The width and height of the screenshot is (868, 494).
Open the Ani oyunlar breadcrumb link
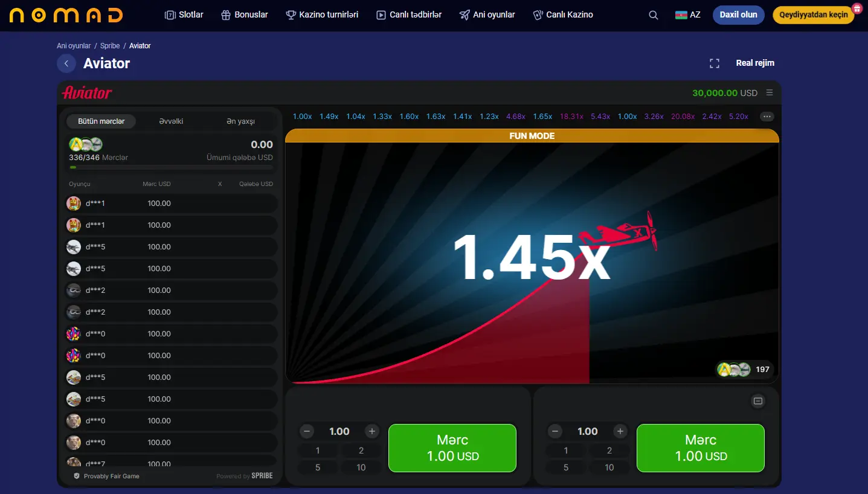pyautogui.click(x=74, y=46)
